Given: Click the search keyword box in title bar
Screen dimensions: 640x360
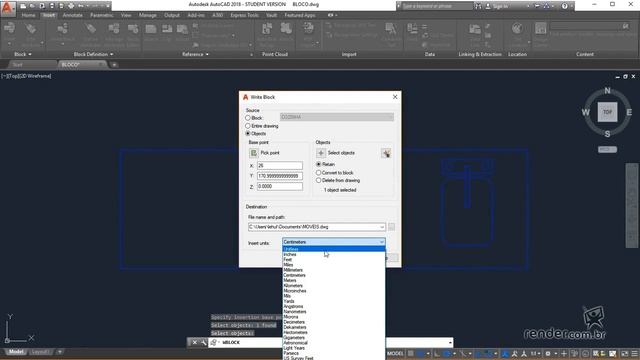Looking at the screenshot, I should [x=437, y=6].
